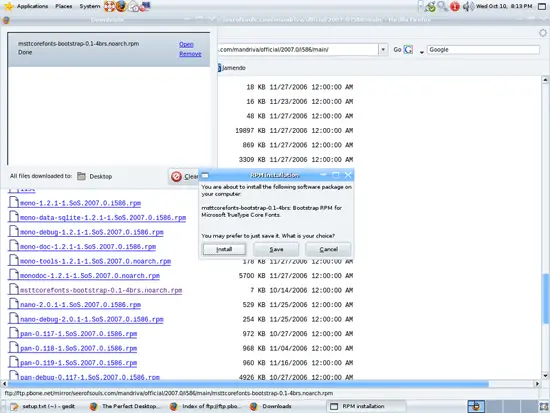Screen dimensions: 550x413
Task: Switch to The Perfect Desktop taskbar entry
Action: tap(125, 406)
